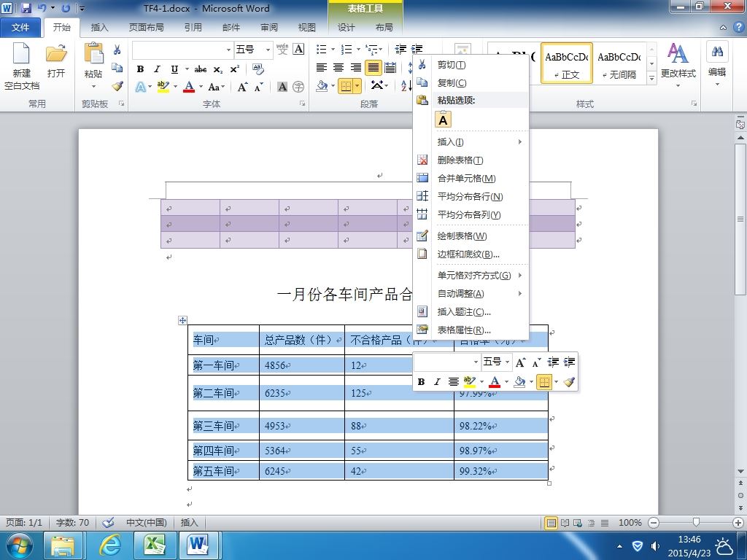Screen dimensions: 747x560
Task: Click the zoom in plus button
Action: click(x=738, y=523)
